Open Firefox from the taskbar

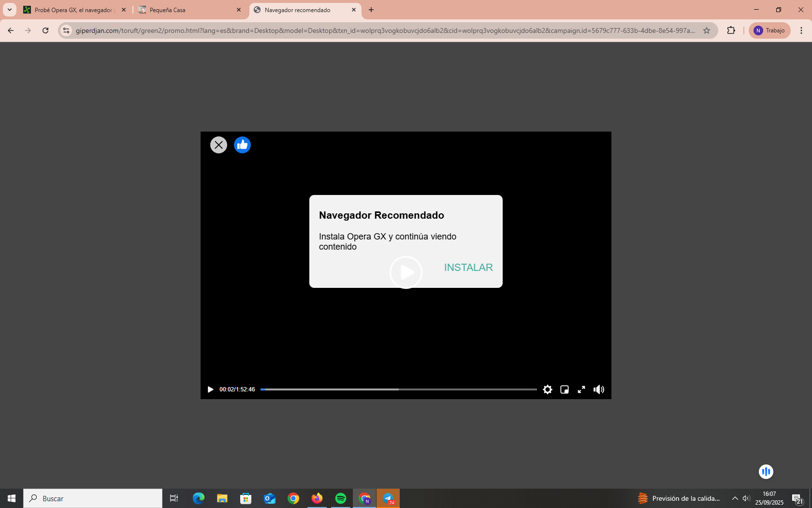click(317, 498)
